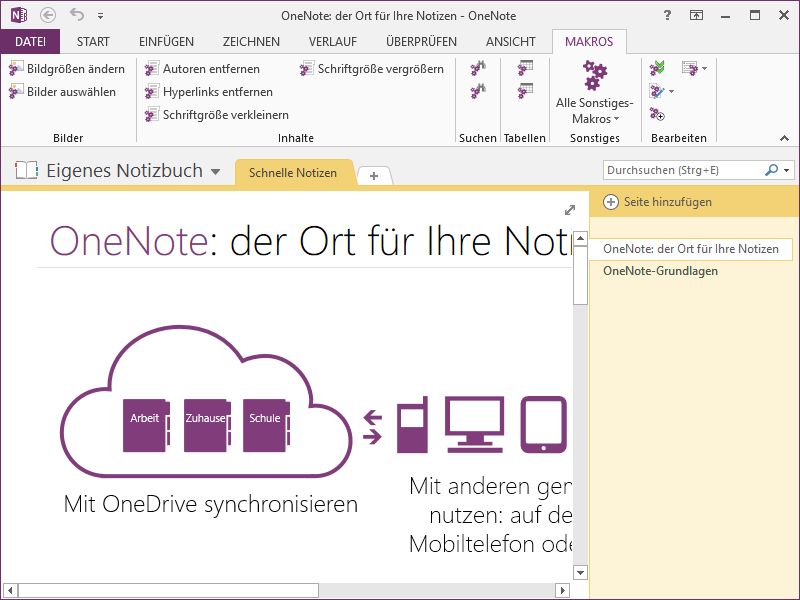Screen dimensions: 800x600
Task: Click the bottom search macro icon in Suchen
Action: point(478,91)
